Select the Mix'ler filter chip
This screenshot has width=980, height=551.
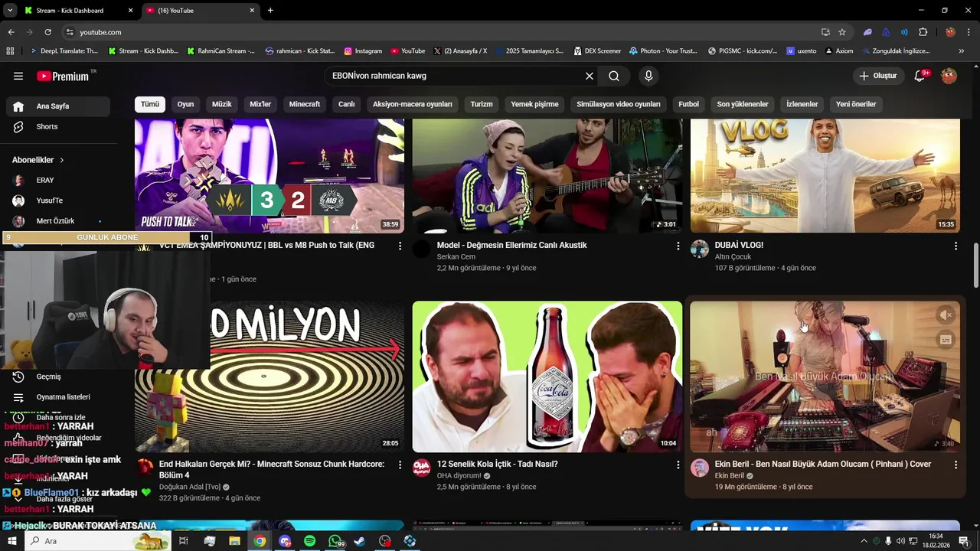[260, 104]
